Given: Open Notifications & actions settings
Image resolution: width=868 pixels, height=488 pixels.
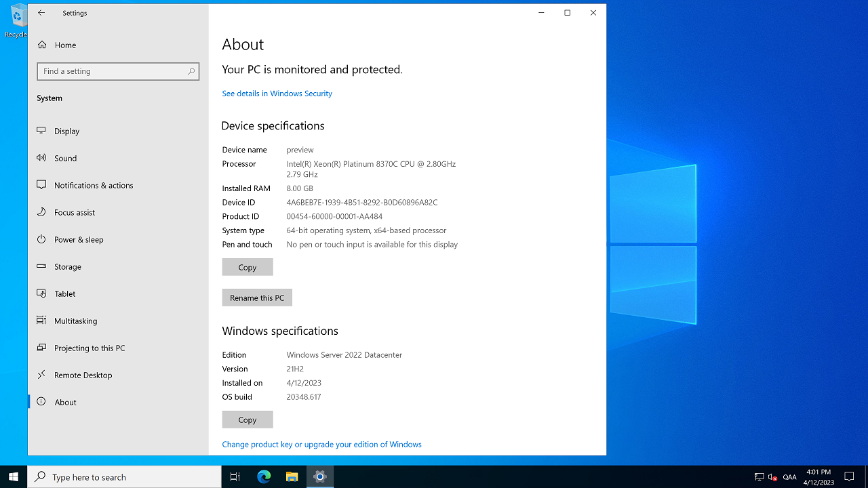Looking at the screenshot, I should (x=94, y=185).
